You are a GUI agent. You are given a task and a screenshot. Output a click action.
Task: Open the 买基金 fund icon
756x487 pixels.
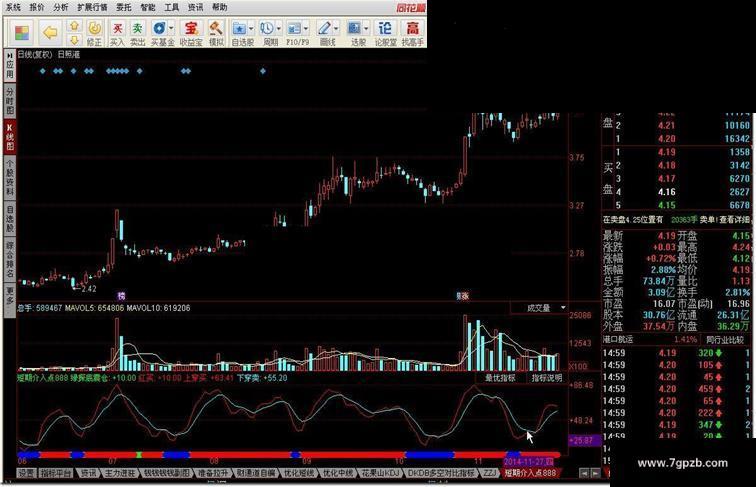pos(159,29)
